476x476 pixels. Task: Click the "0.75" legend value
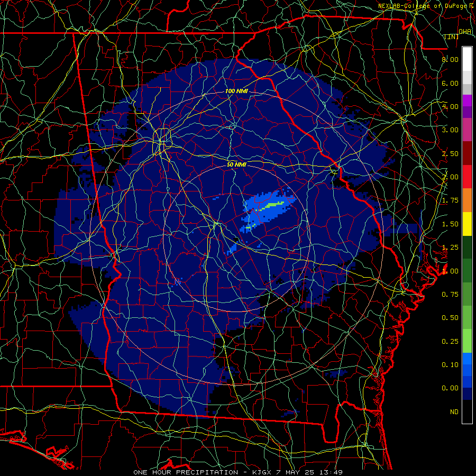click(x=450, y=295)
